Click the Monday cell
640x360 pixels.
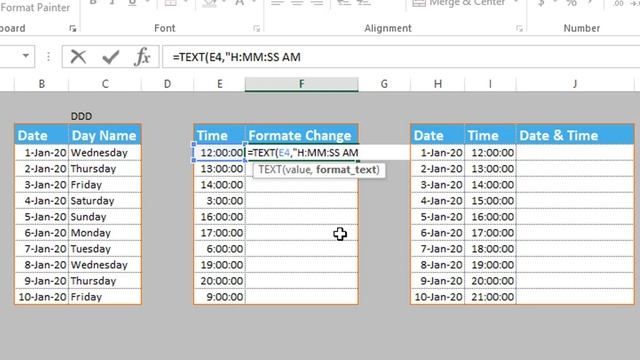coord(105,233)
